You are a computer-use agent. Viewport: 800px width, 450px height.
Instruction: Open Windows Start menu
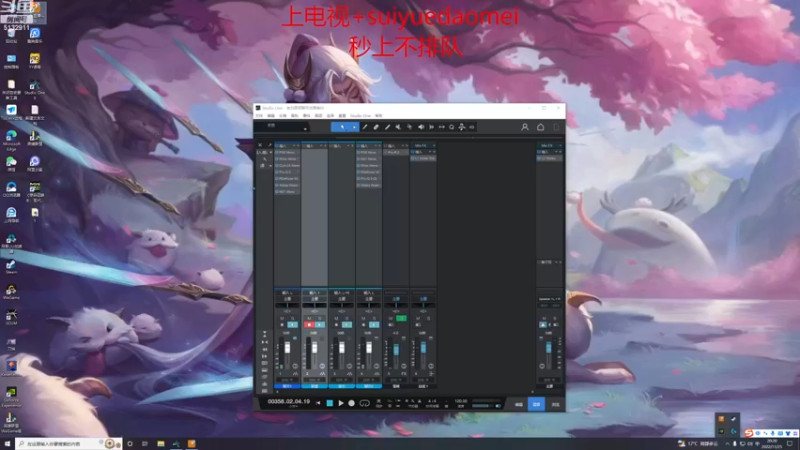pyautogui.click(x=7, y=444)
